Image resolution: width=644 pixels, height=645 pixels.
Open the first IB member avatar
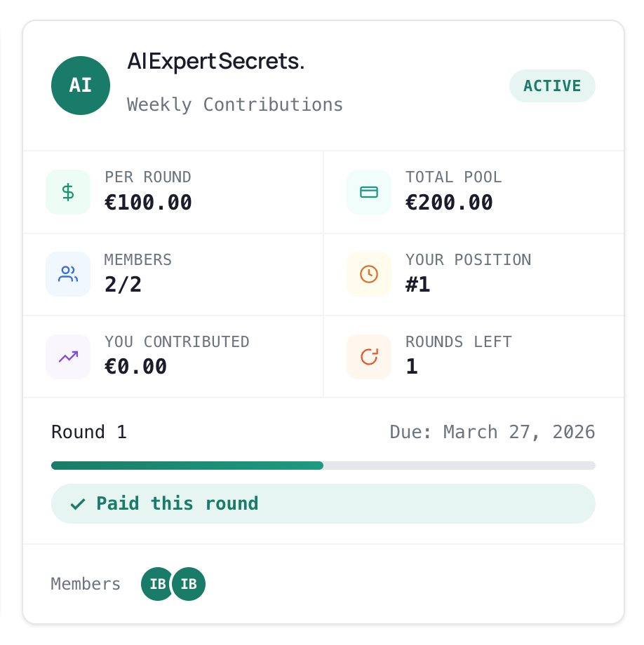click(156, 584)
